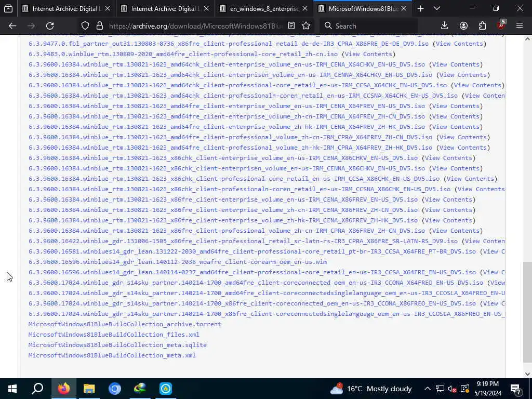Viewport: 532px width, 399px height.
Task: Open File Explorer from taskbar
Action: tap(89, 389)
